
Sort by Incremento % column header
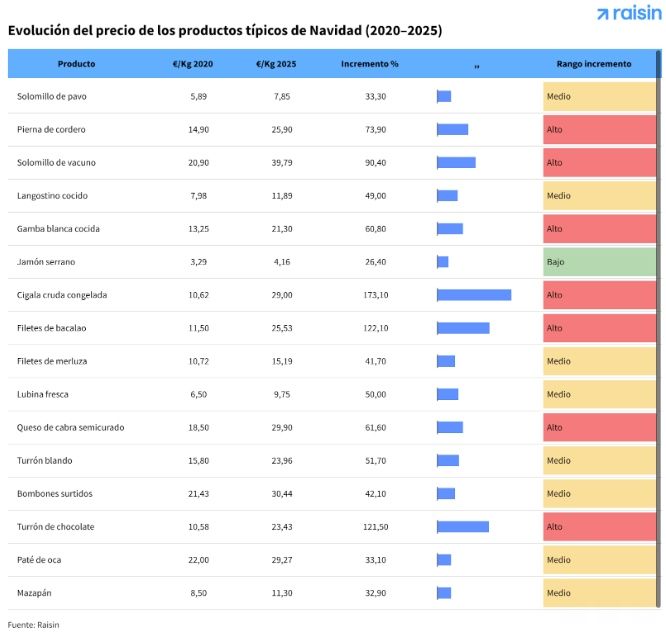(369, 64)
